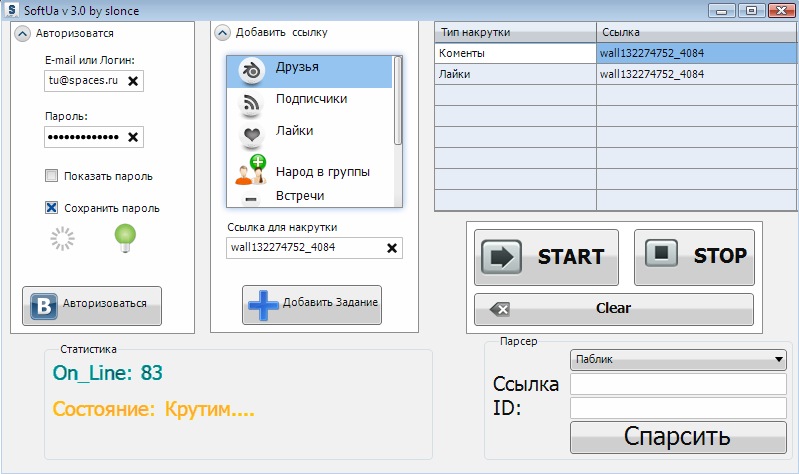The height and width of the screenshot is (474, 799).
Task: Click the Народ в группы people icon
Action: pyautogui.click(x=251, y=170)
